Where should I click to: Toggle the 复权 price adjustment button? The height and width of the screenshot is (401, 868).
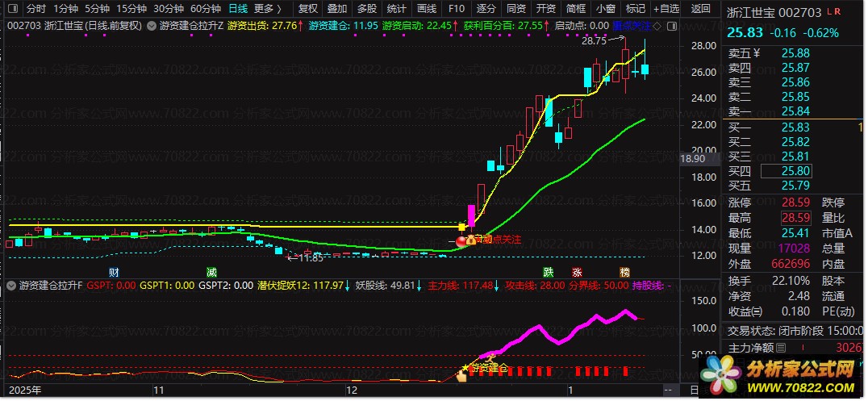308,9
